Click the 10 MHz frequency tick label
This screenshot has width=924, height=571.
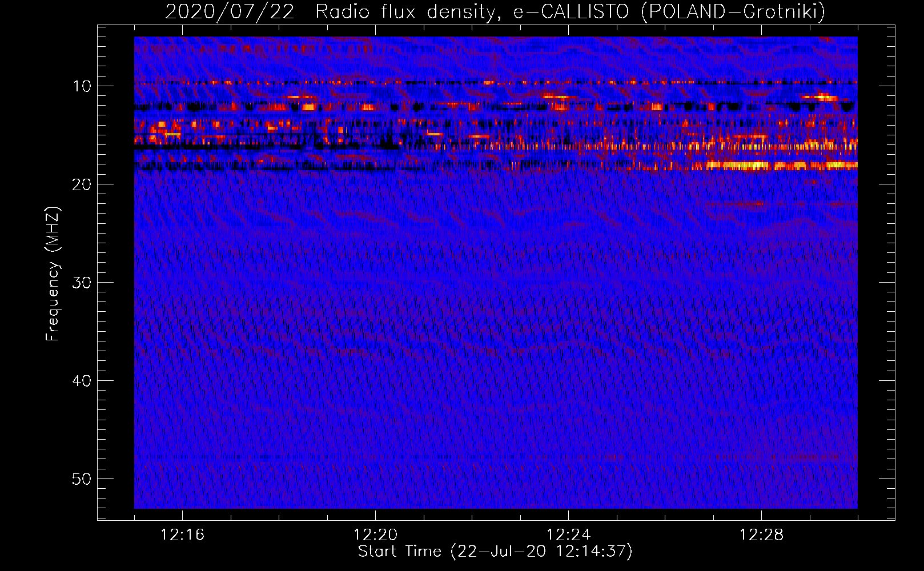82,86
